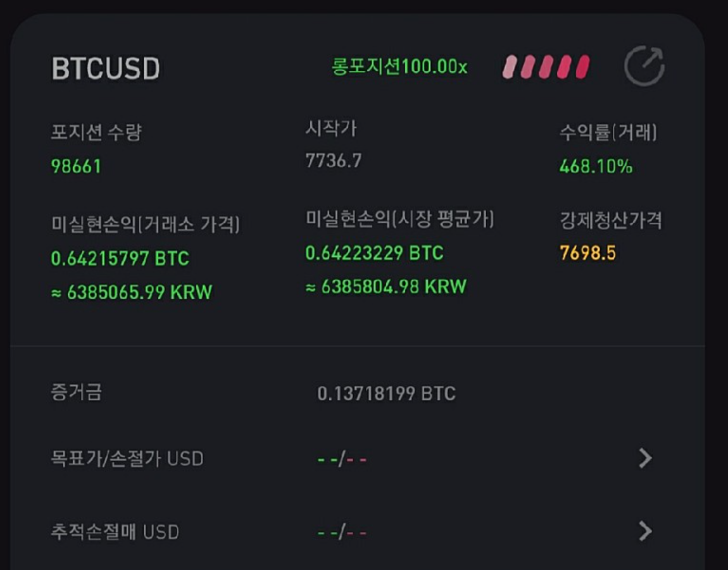Tap the pink risk level indicator bars
728x570 pixels.
pos(546,67)
